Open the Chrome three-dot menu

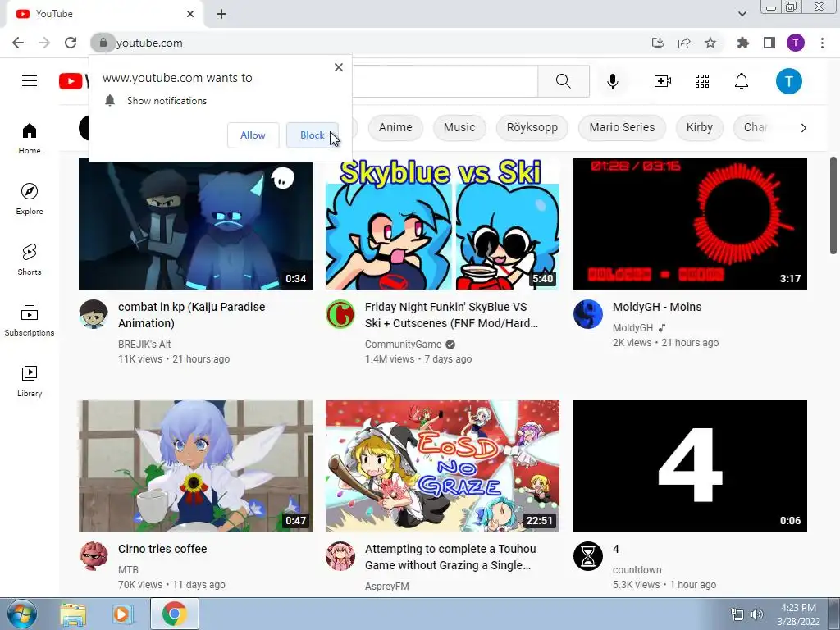(822, 43)
